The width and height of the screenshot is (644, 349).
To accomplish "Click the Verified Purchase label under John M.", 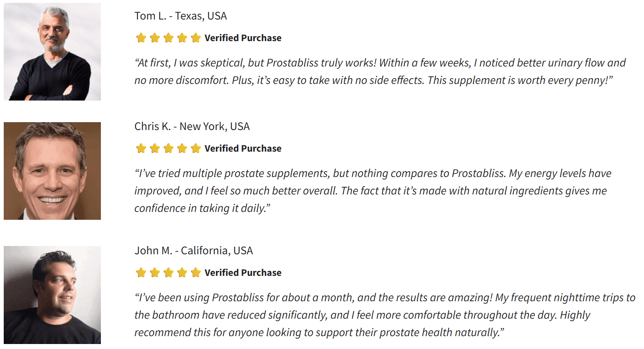I will [243, 273].
